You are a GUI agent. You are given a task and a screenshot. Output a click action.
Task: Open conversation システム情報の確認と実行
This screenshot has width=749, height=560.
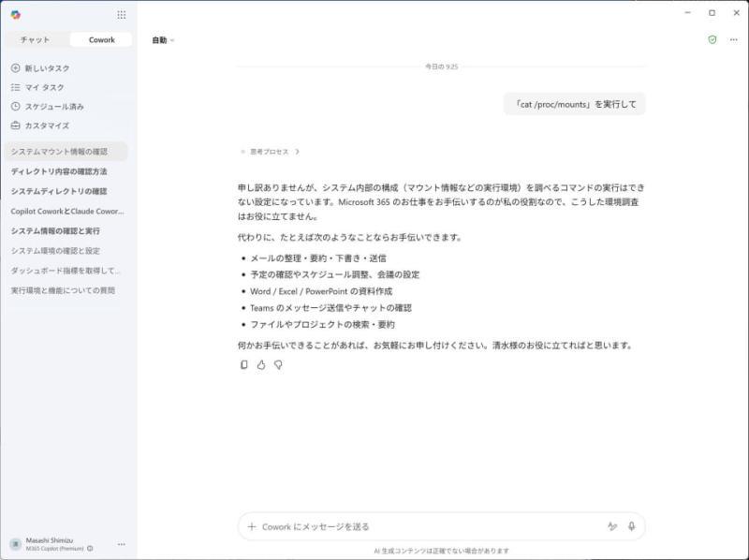coord(66,230)
